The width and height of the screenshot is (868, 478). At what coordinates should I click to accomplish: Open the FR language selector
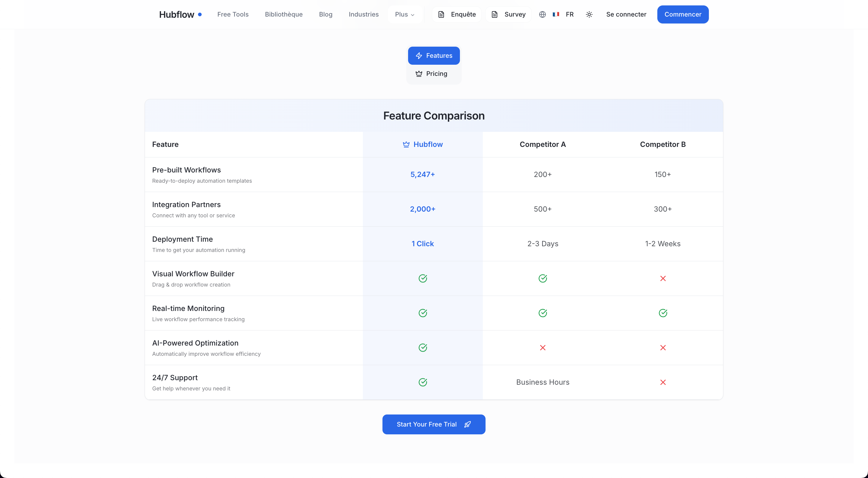pyautogui.click(x=569, y=14)
